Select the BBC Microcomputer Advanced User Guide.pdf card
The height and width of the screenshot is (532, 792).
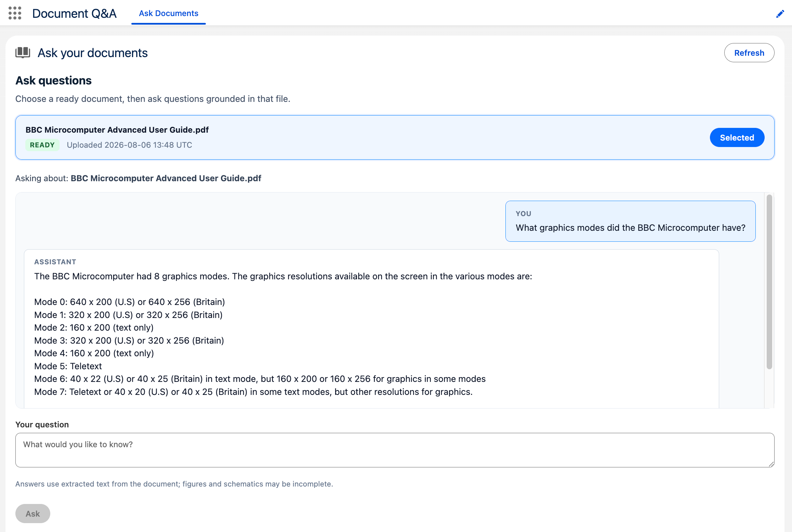click(395, 137)
